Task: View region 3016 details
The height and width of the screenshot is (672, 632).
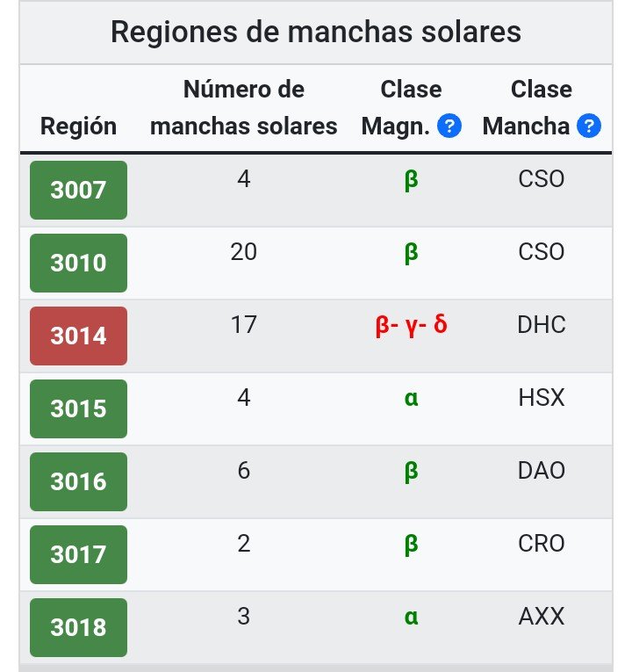Action: tap(78, 481)
